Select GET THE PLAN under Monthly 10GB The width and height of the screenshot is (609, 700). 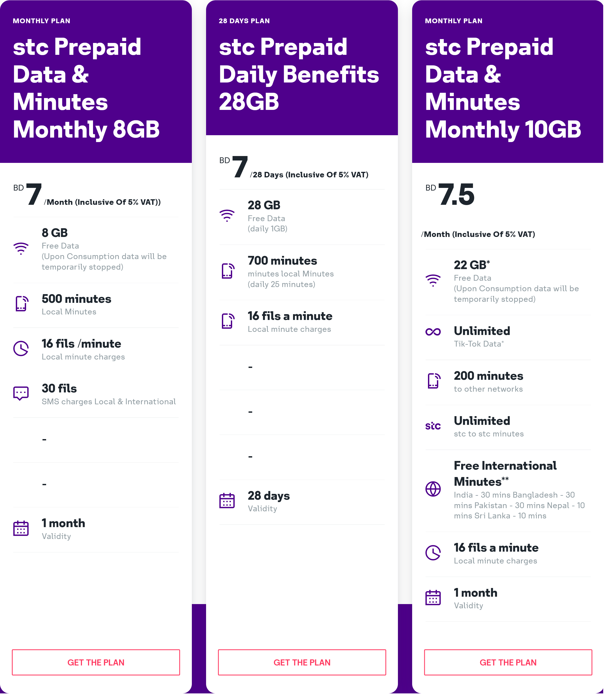coord(508,662)
